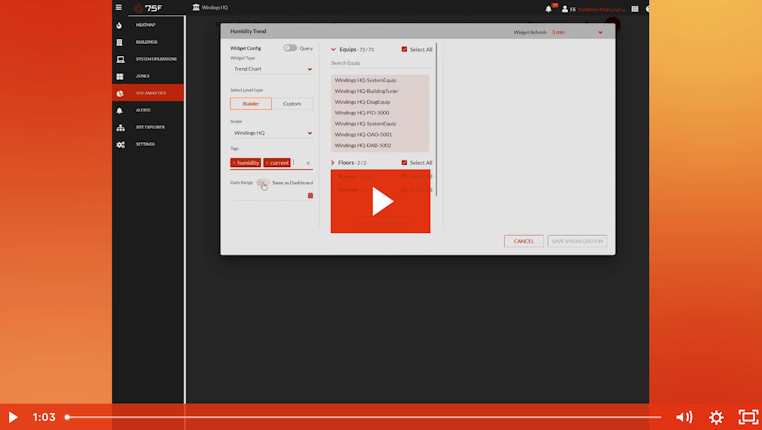762x430 pixels.
Task: Open Site Analytics from sidebar
Action: pyautogui.click(x=148, y=93)
